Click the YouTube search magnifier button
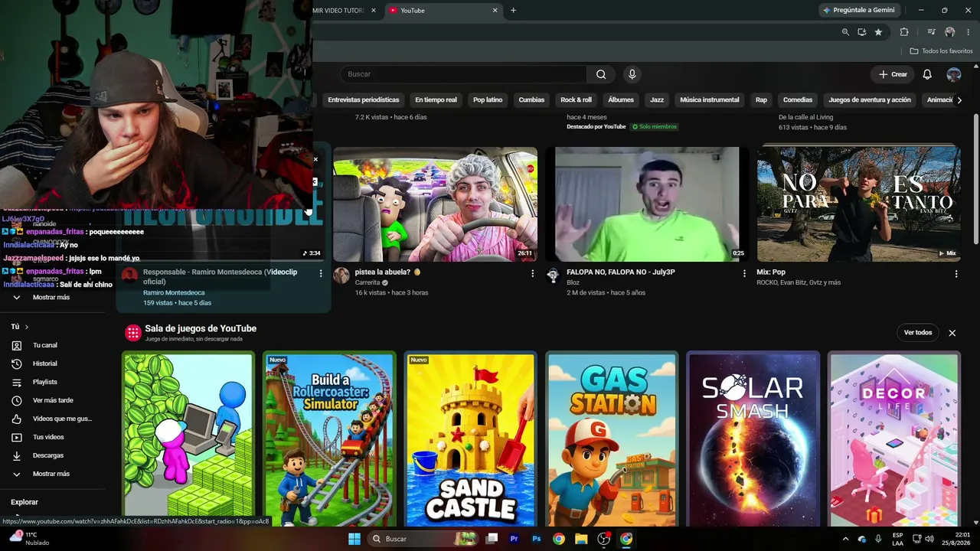 tap(601, 74)
